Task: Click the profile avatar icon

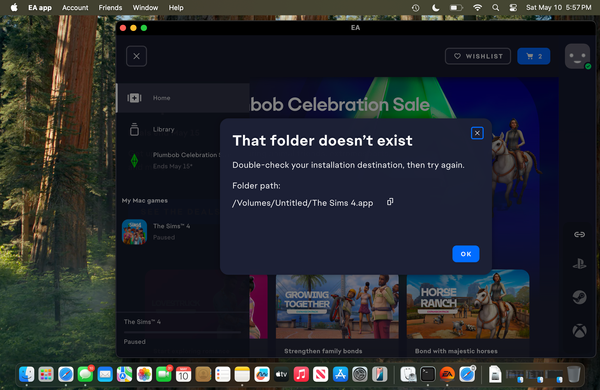Action: (x=577, y=56)
